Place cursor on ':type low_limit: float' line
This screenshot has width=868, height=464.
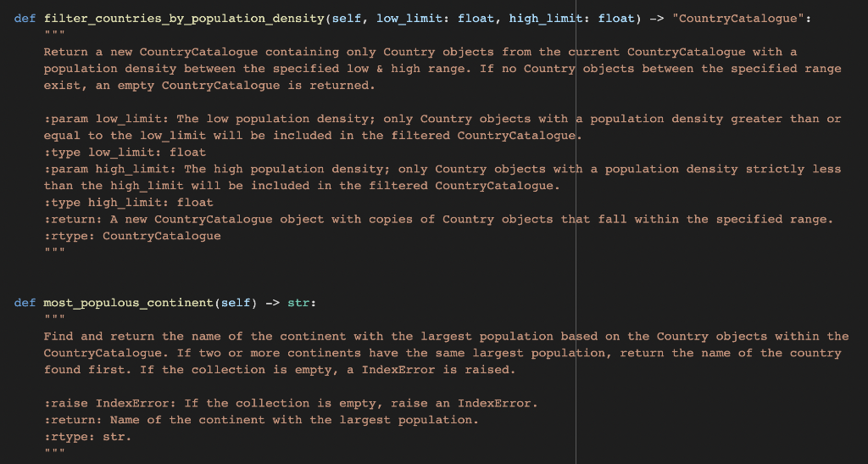tap(125, 153)
